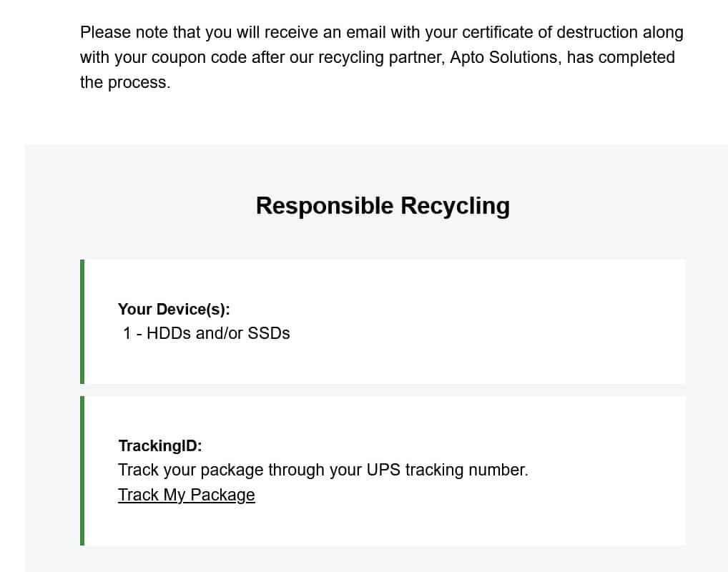Click the word SSDs in device card

269,333
